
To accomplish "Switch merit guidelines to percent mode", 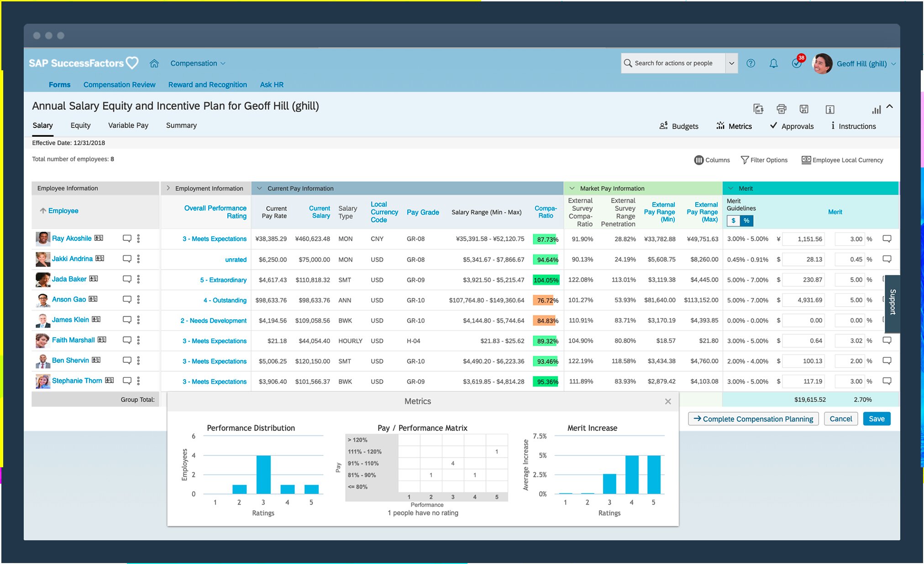I will 746,221.
